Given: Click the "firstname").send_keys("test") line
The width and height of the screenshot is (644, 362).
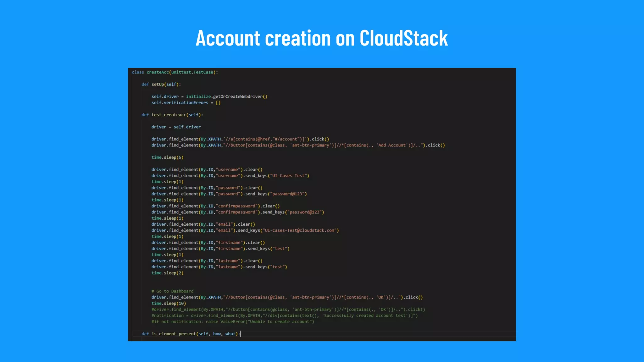Looking at the screenshot, I should (x=220, y=249).
